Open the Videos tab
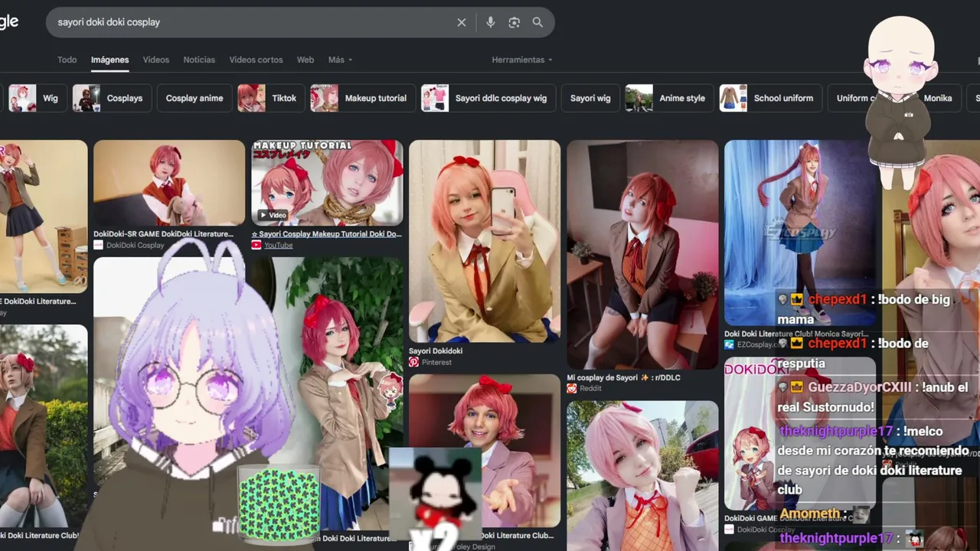980x551 pixels. tap(156, 60)
